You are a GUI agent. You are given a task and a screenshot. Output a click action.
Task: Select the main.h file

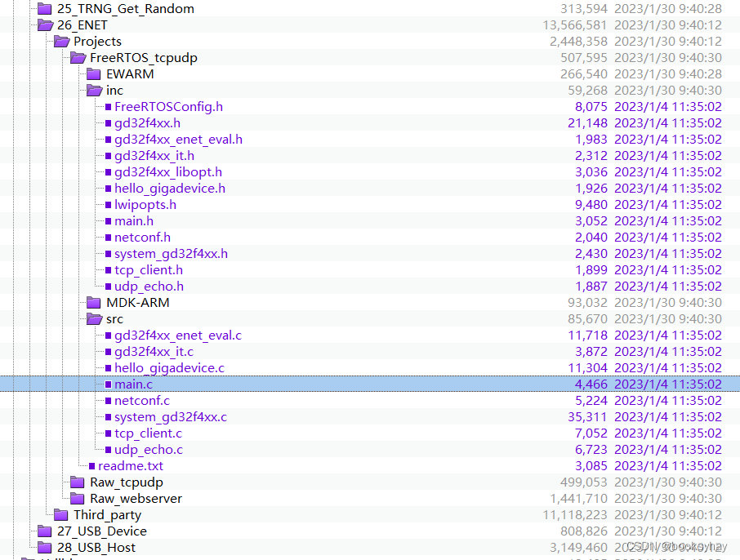click(x=133, y=220)
